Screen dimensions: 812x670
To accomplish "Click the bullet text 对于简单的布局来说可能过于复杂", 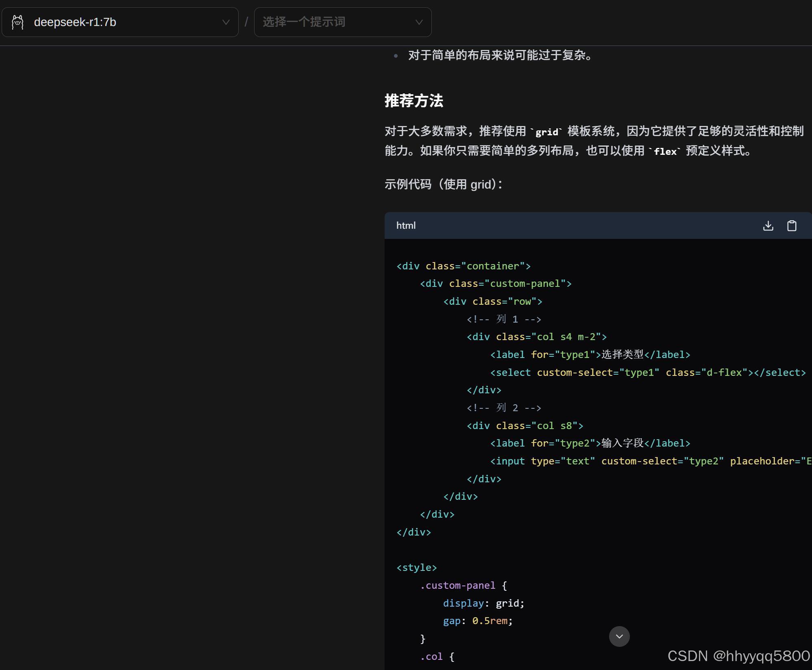I will point(500,55).
